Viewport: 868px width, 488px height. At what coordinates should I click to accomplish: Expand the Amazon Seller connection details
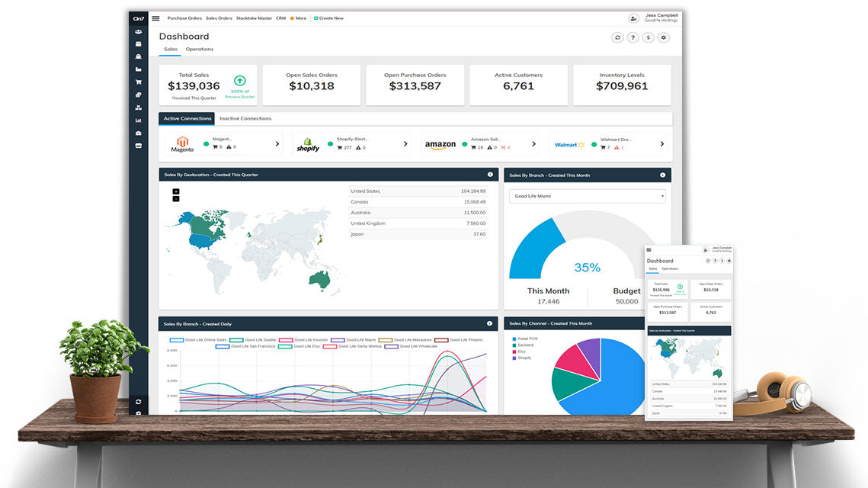[x=533, y=144]
